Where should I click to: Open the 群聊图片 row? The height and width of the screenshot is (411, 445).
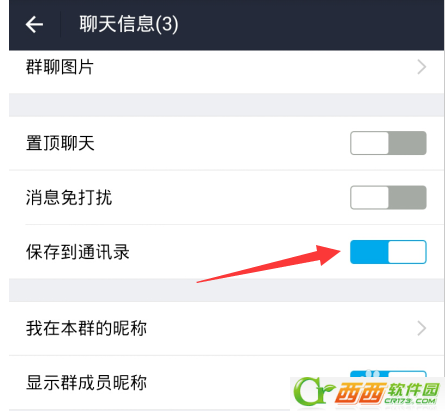click(226, 67)
